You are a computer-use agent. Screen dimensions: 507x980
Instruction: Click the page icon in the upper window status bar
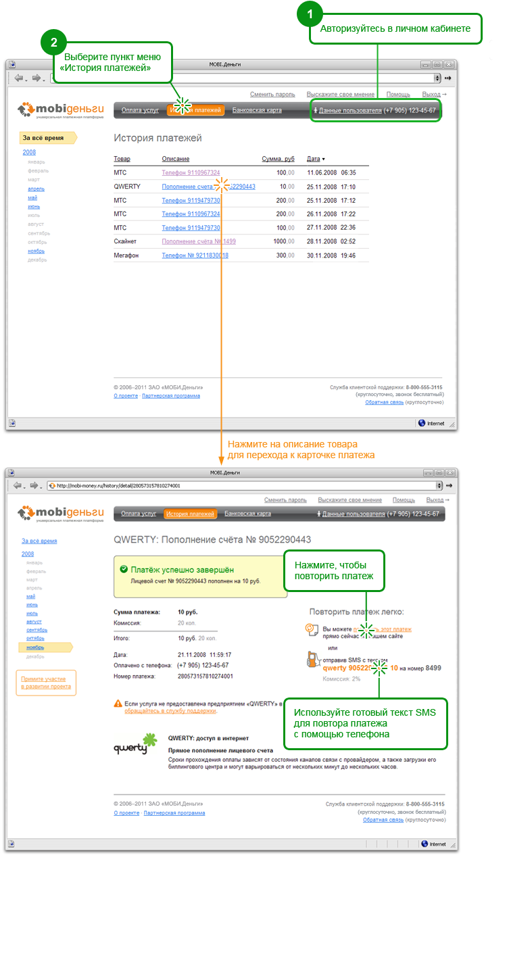pyautogui.click(x=12, y=423)
